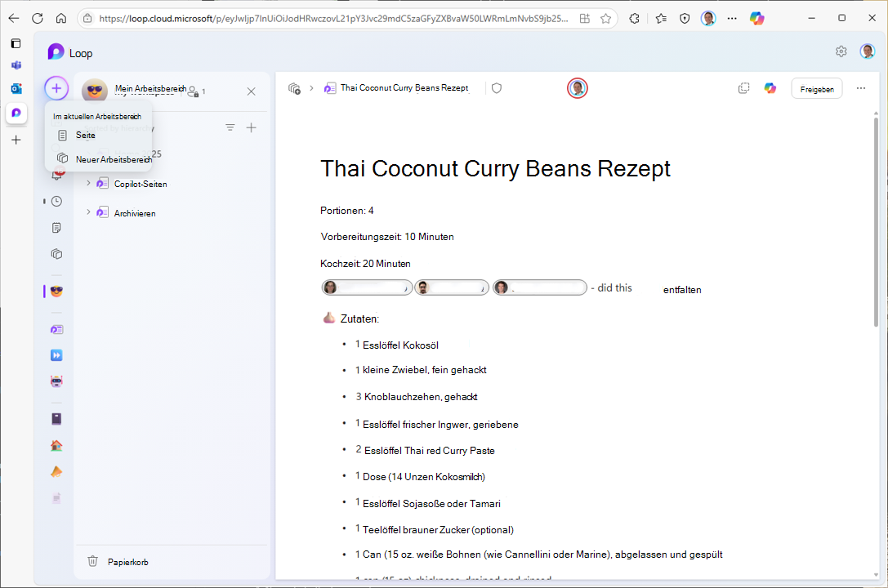Image resolution: width=888 pixels, height=588 pixels.
Task: Refresh the browser page
Action: tap(38, 18)
